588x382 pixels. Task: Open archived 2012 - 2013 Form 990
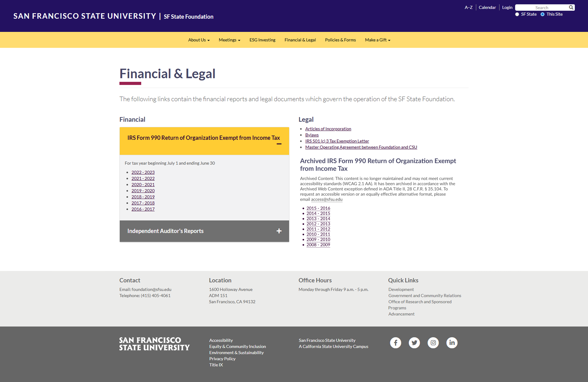pos(318,224)
